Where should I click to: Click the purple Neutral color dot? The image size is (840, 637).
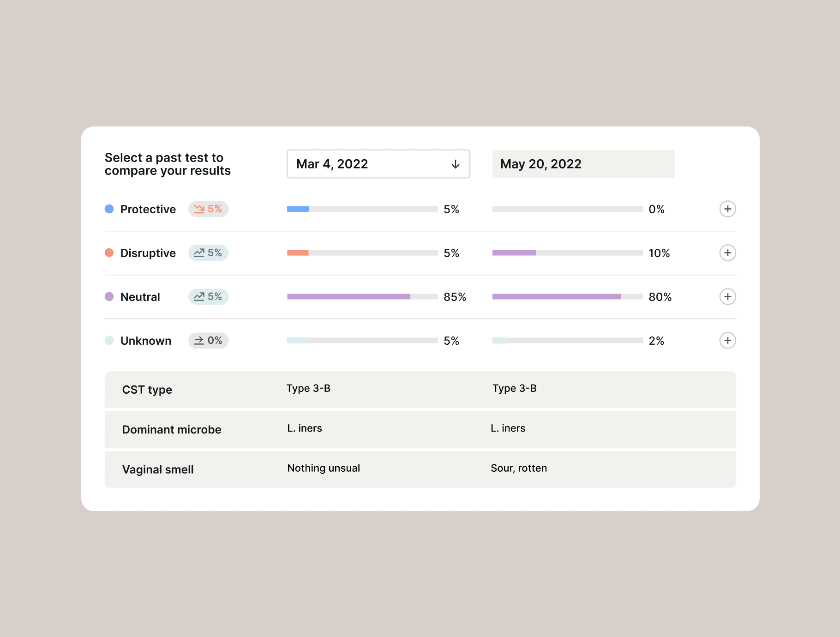pos(109,297)
